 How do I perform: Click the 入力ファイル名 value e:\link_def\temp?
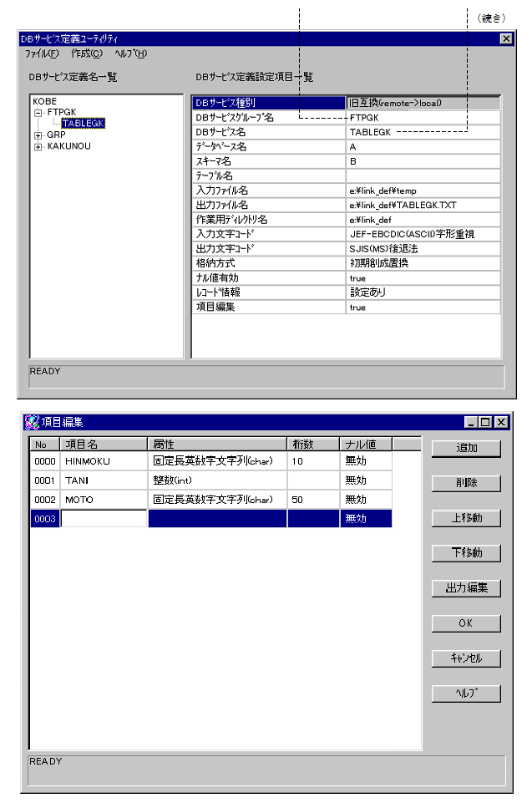pos(423,191)
